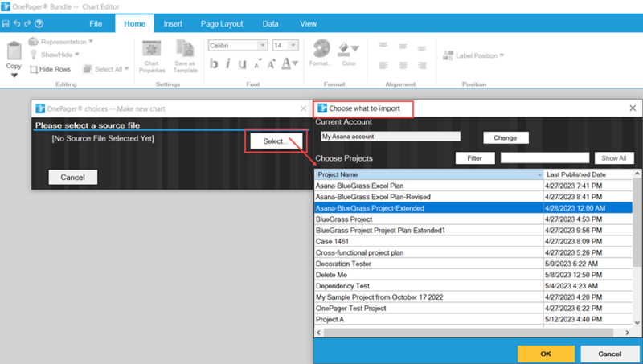Open the File menu tab
The height and width of the screenshot is (364, 643).
pyautogui.click(x=96, y=24)
